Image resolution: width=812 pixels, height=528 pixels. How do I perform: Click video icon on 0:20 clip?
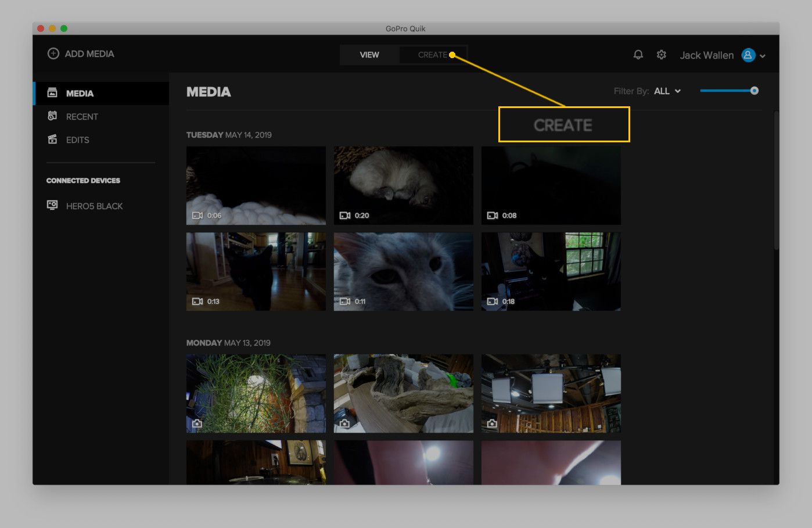point(345,215)
